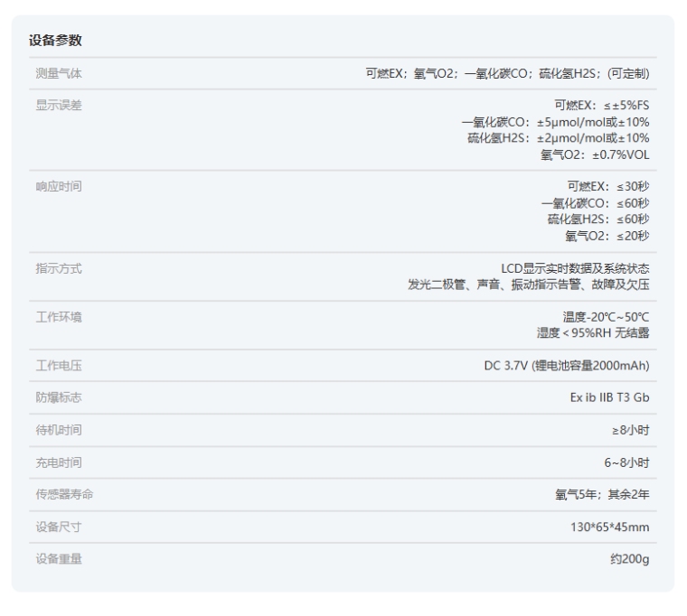The height and width of the screenshot is (616, 687).
Task: Click the 6~8小时 charging time value
Action: pos(626,462)
